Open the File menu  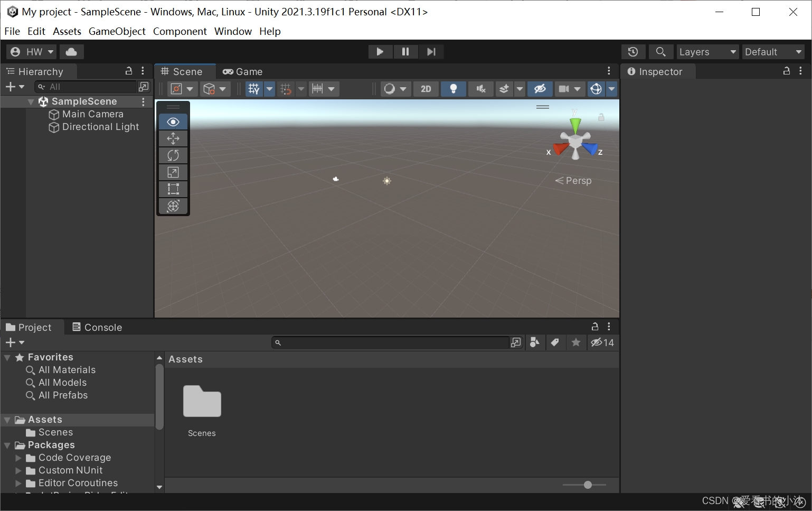pos(12,31)
